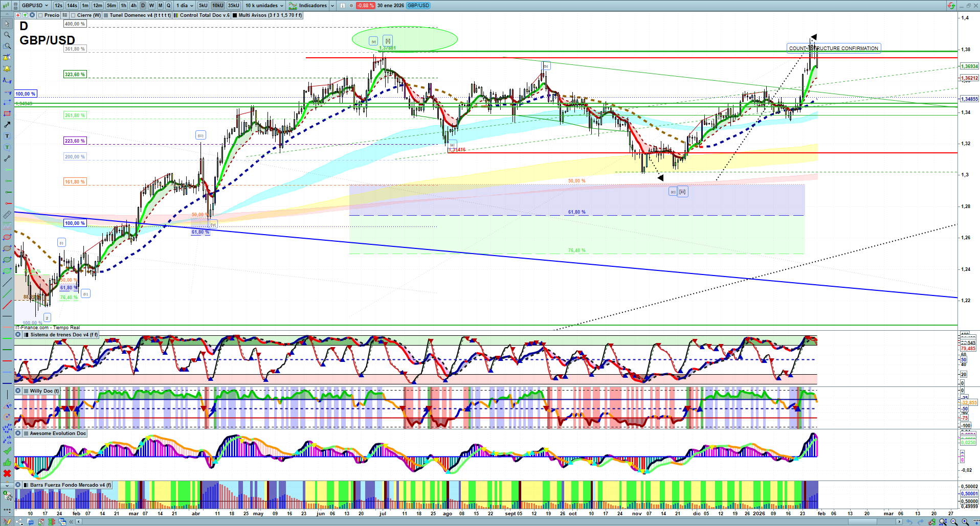The width and height of the screenshot is (980, 526).
Task: Select the arrow cursor tool
Action: pyautogui.click(x=7, y=24)
